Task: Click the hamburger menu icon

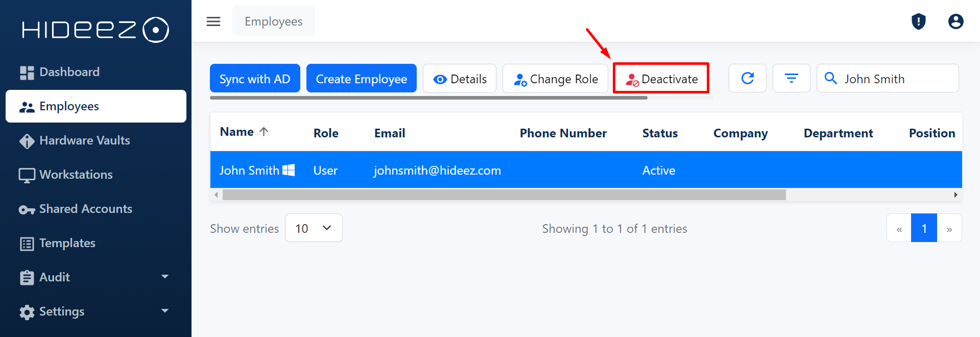Action: (x=213, y=21)
